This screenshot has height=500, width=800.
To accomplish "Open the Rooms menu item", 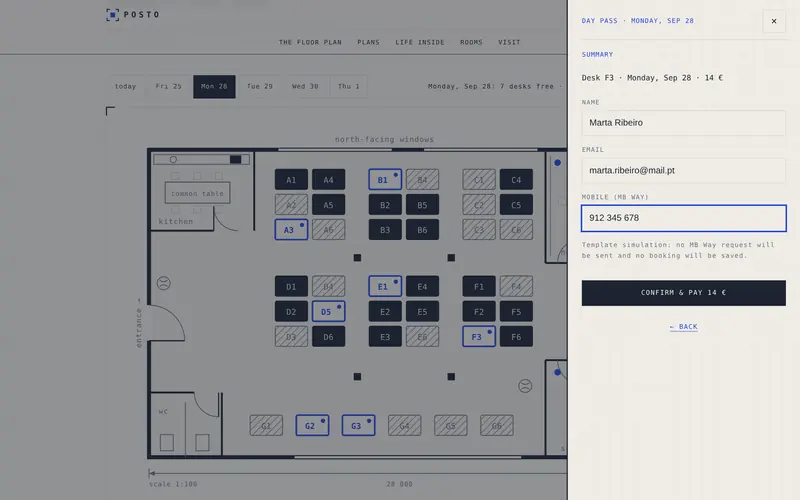I will tap(471, 42).
